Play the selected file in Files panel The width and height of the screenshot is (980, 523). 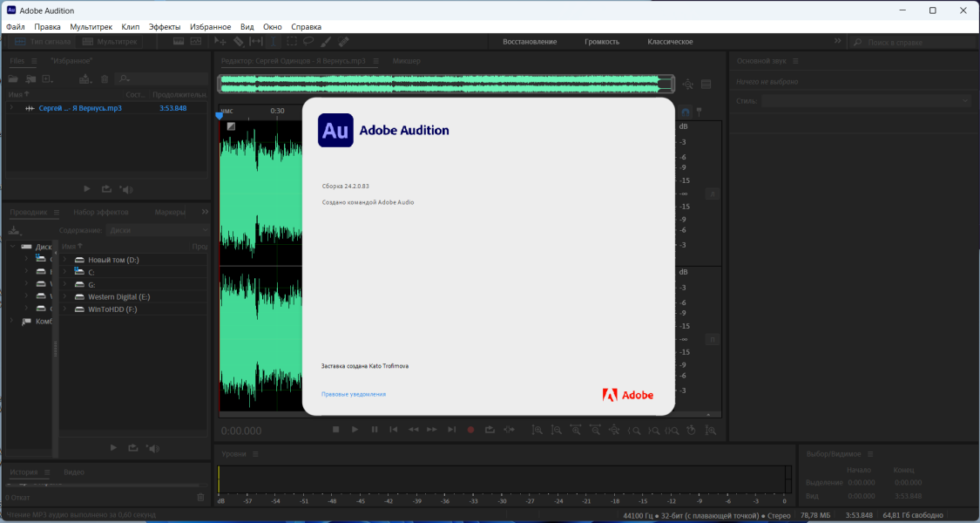pyautogui.click(x=87, y=189)
